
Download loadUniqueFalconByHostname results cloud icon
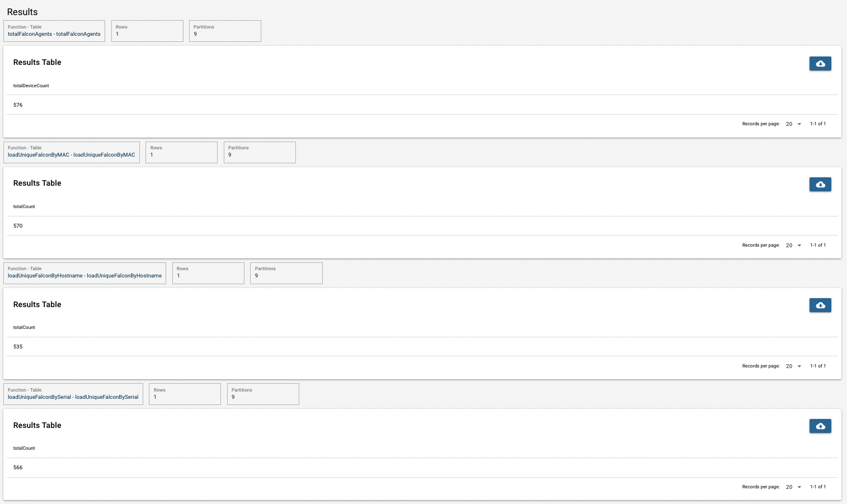tap(820, 305)
